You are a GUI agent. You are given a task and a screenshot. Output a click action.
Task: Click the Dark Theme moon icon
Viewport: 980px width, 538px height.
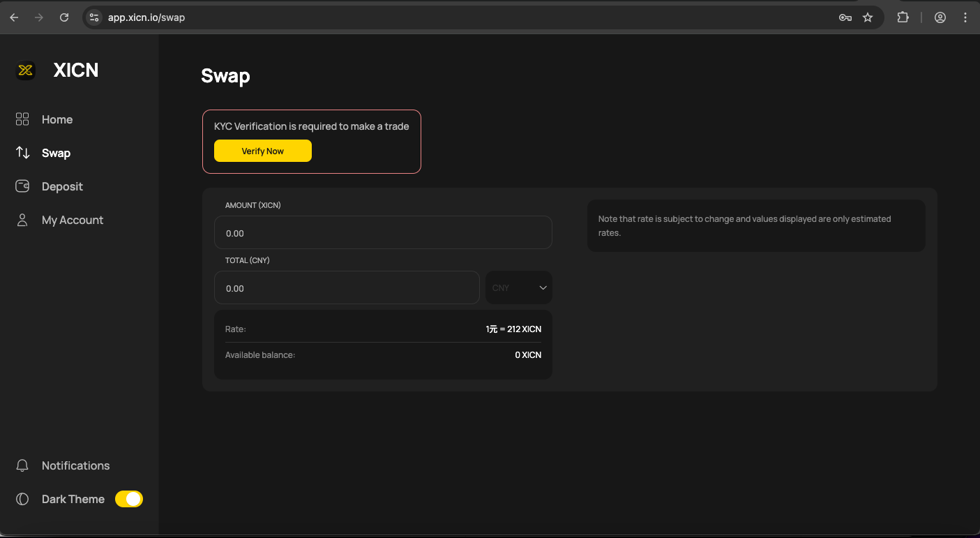coord(22,499)
